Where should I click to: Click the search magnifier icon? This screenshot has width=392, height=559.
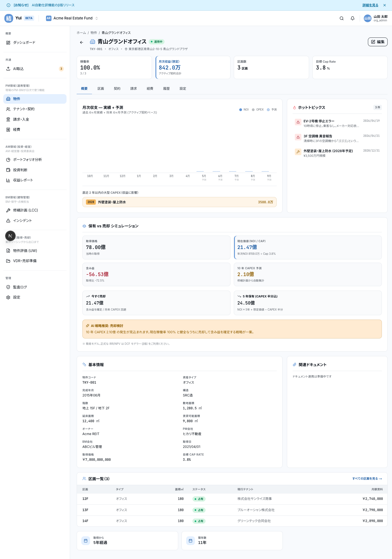(342, 18)
